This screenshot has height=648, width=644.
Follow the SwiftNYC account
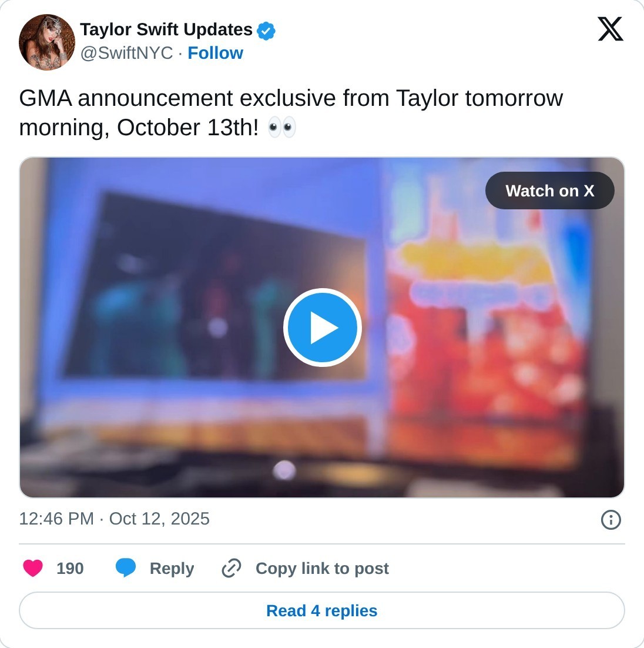coord(215,53)
